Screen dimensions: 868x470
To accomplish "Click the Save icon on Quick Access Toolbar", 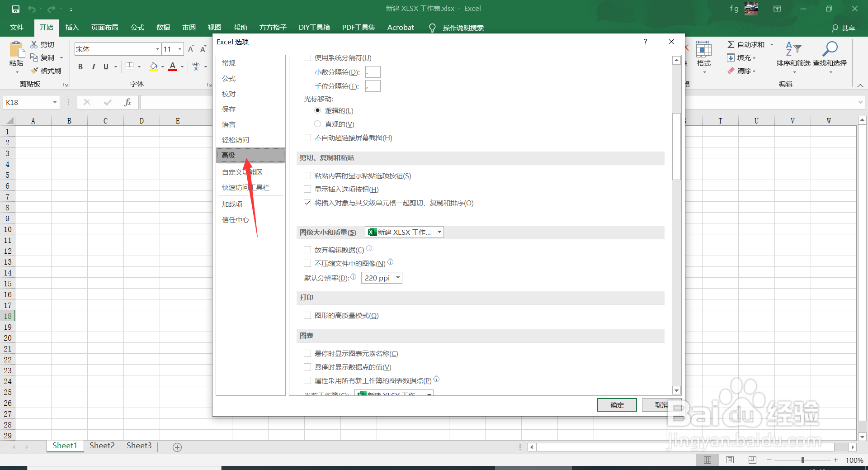I will (x=16, y=8).
